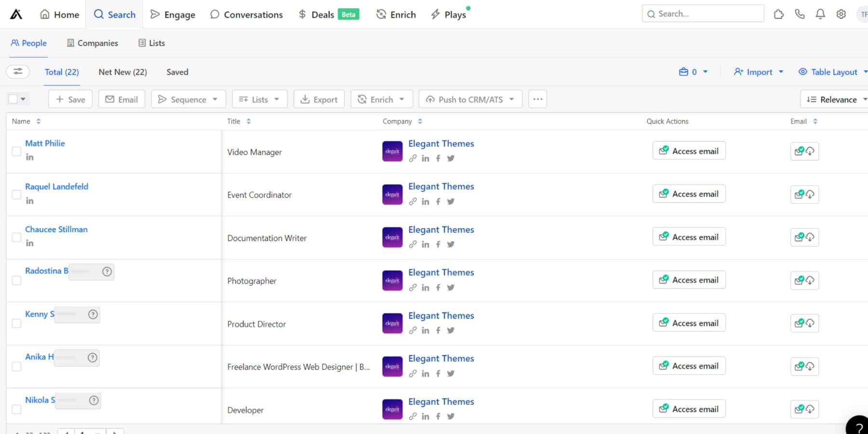Open Matt Philie's LinkedIn icon
This screenshot has width=868, height=434.
pos(29,157)
